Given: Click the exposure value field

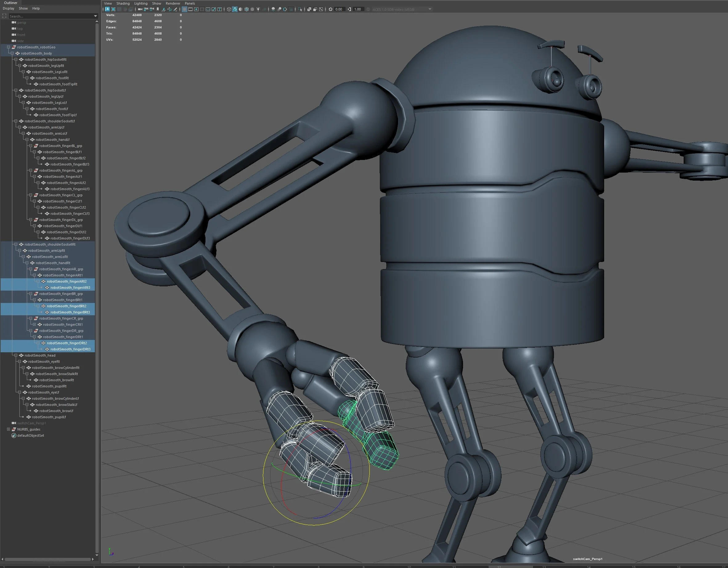Looking at the screenshot, I should (339, 9).
